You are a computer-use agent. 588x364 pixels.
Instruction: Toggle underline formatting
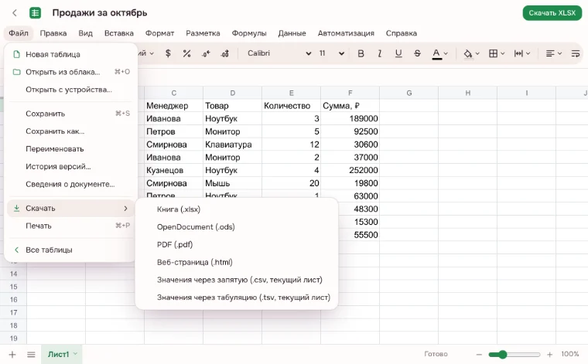[x=398, y=53]
